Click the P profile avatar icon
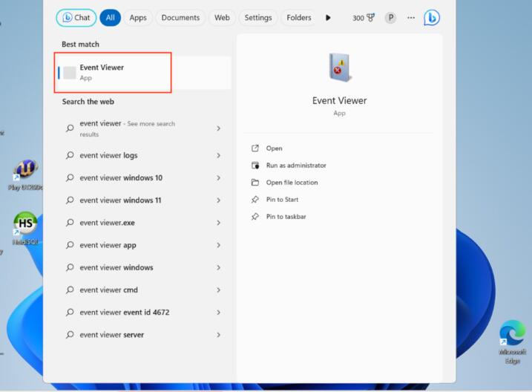 pyautogui.click(x=390, y=18)
